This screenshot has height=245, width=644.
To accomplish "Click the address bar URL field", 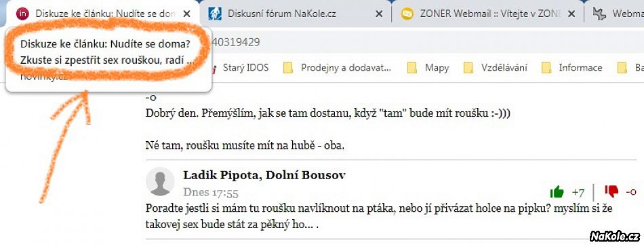I will [x=427, y=42].
